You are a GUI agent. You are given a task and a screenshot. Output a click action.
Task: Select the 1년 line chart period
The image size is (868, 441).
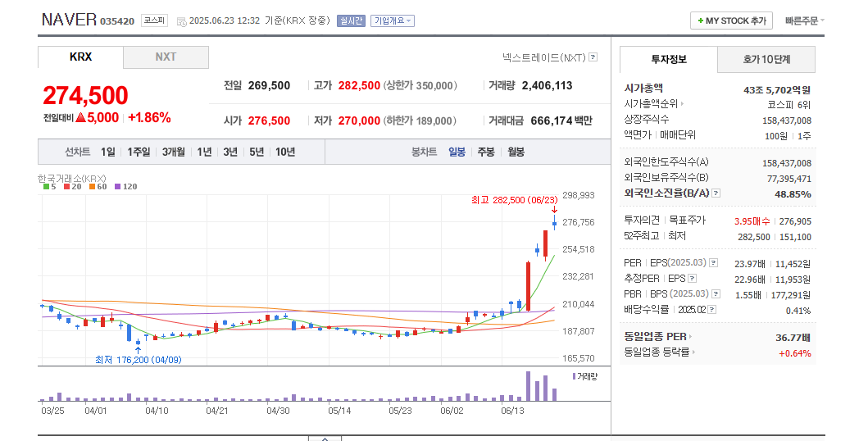pos(204,152)
